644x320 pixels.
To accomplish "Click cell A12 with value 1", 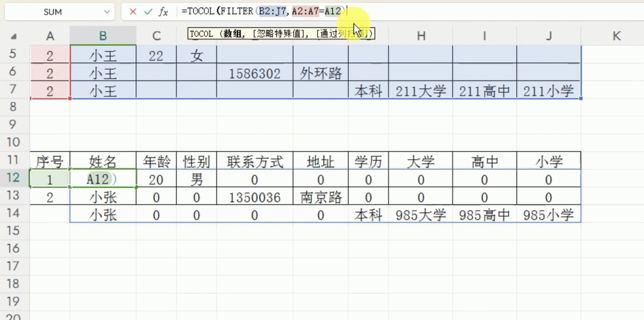I will (50, 179).
